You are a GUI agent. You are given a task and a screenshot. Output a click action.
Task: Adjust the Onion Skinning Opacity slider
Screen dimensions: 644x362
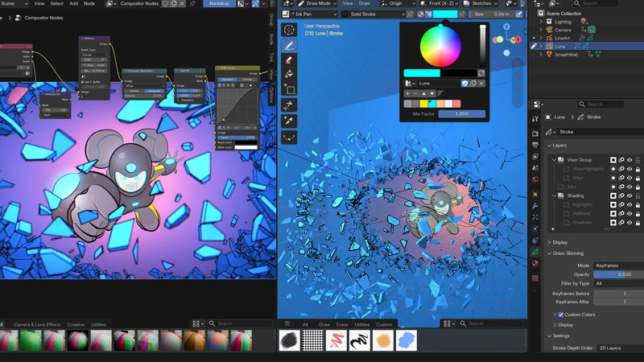click(618, 274)
